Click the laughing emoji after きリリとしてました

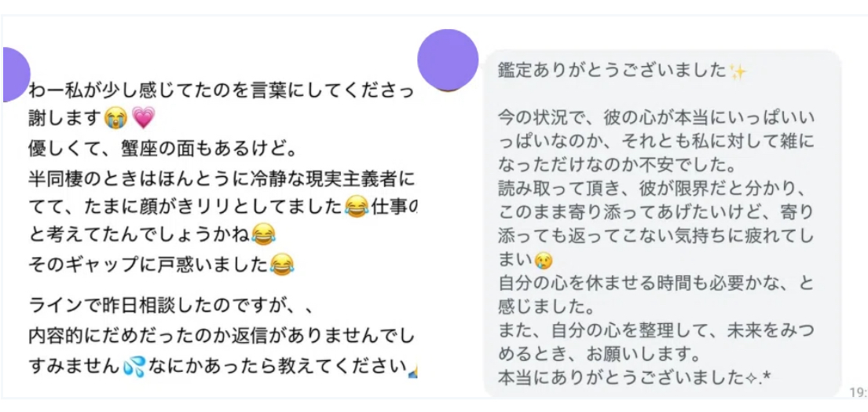[356, 208]
